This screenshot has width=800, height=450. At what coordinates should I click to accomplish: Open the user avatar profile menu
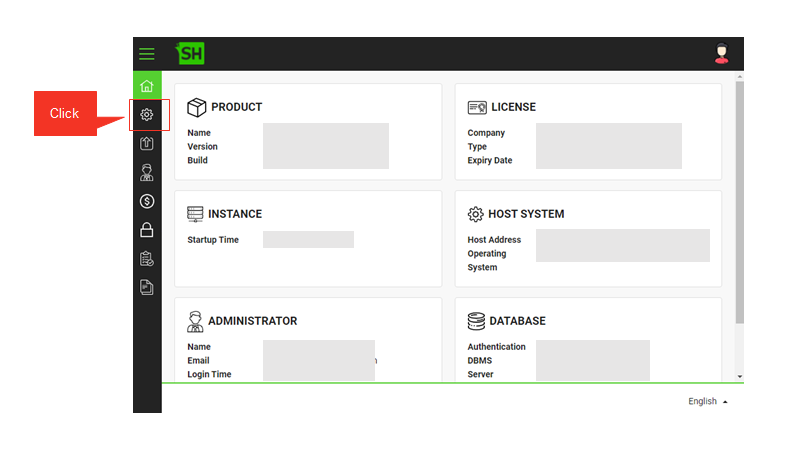pos(721,54)
